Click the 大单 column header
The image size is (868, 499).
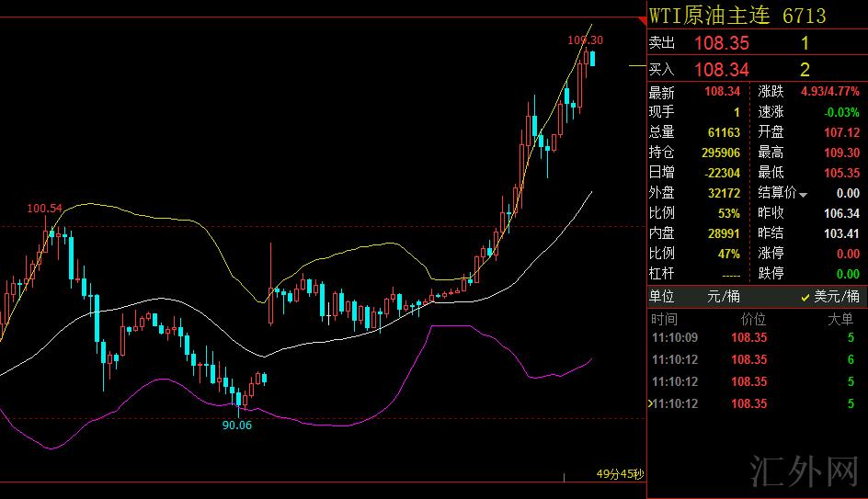(x=840, y=319)
